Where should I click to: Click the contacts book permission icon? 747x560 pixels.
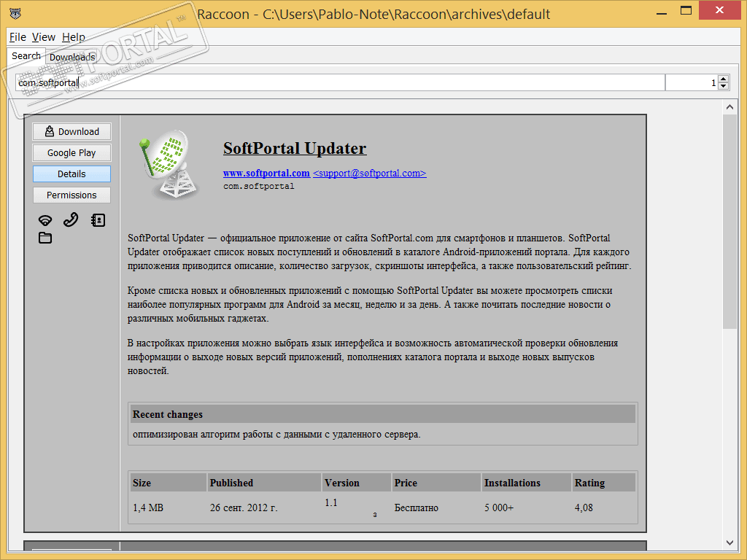pos(98,220)
